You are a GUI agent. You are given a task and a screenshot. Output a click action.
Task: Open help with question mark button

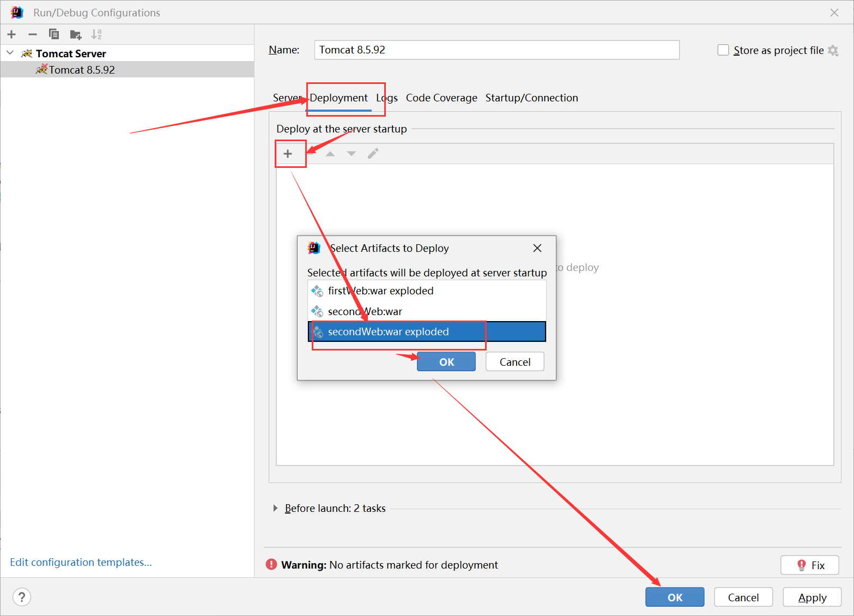coord(22,597)
